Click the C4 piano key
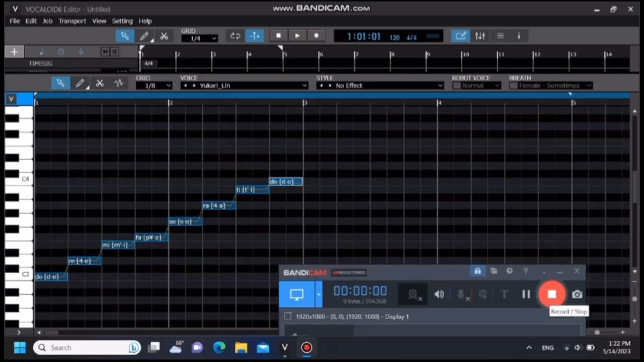This screenshot has width=644, height=362. [19, 179]
